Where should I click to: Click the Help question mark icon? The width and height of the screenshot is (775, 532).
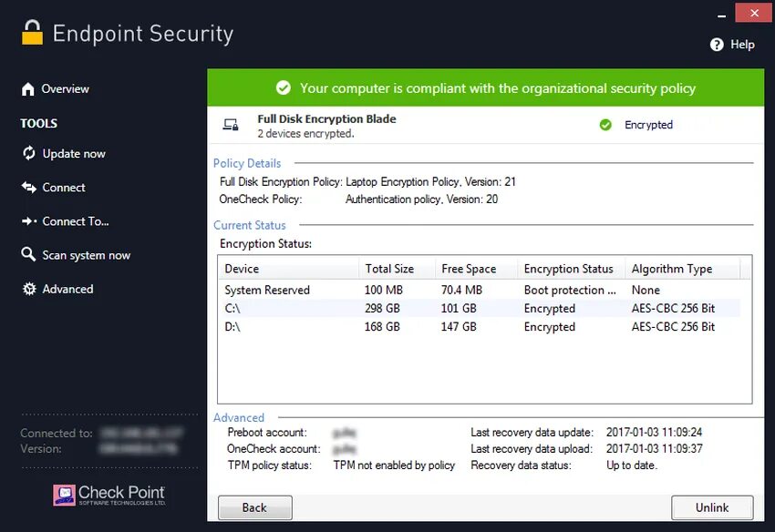pyautogui.click(x=717, y=45)
